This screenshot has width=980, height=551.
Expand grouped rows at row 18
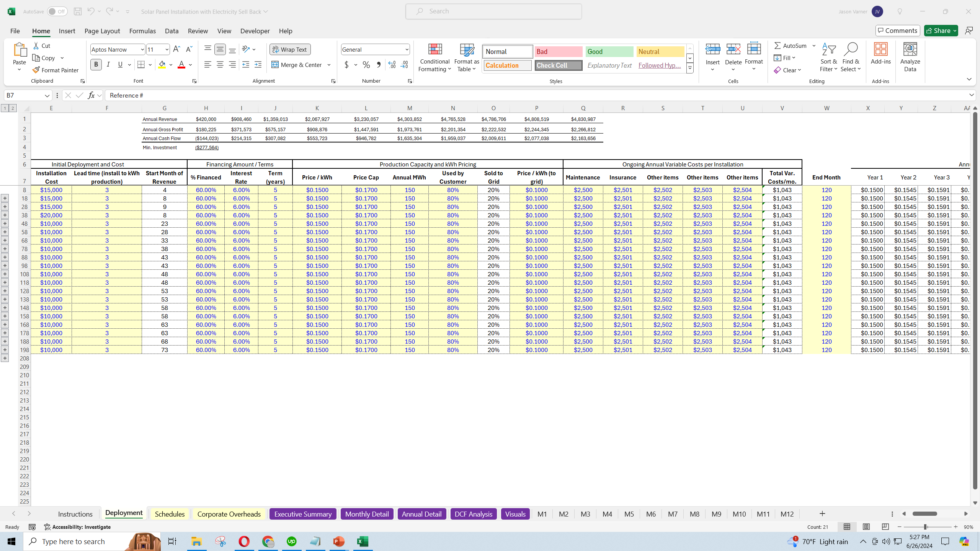pyautogui.click(x=5, y=198)
